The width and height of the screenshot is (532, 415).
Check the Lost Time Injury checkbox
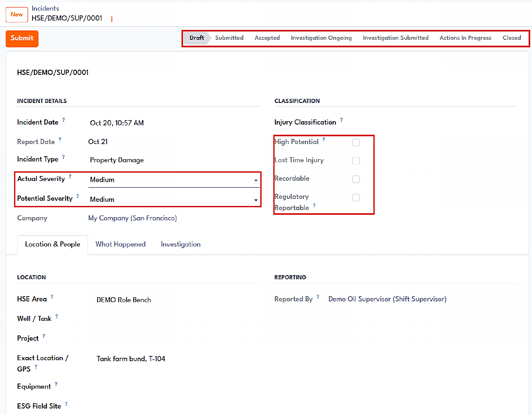356,161
